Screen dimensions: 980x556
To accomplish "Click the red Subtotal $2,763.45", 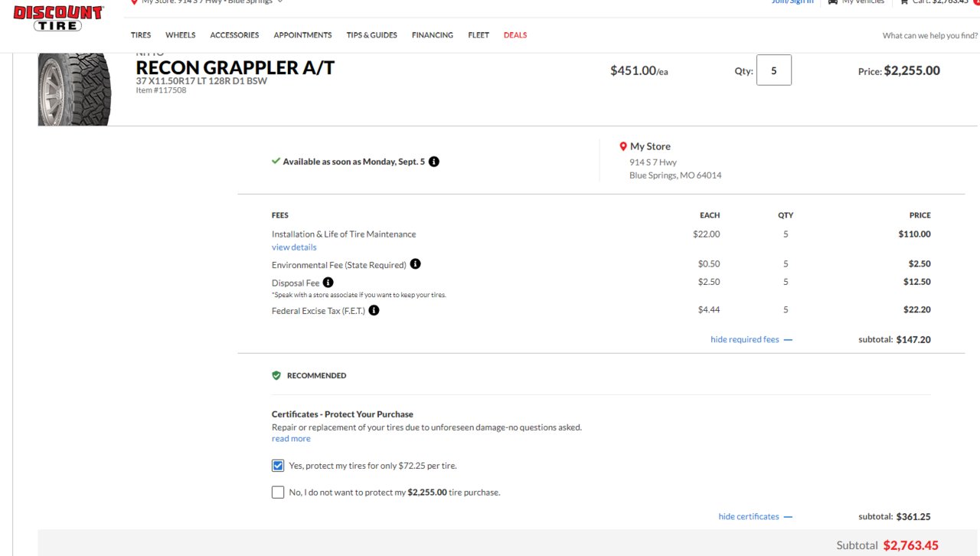I will (x=910, y=545).
